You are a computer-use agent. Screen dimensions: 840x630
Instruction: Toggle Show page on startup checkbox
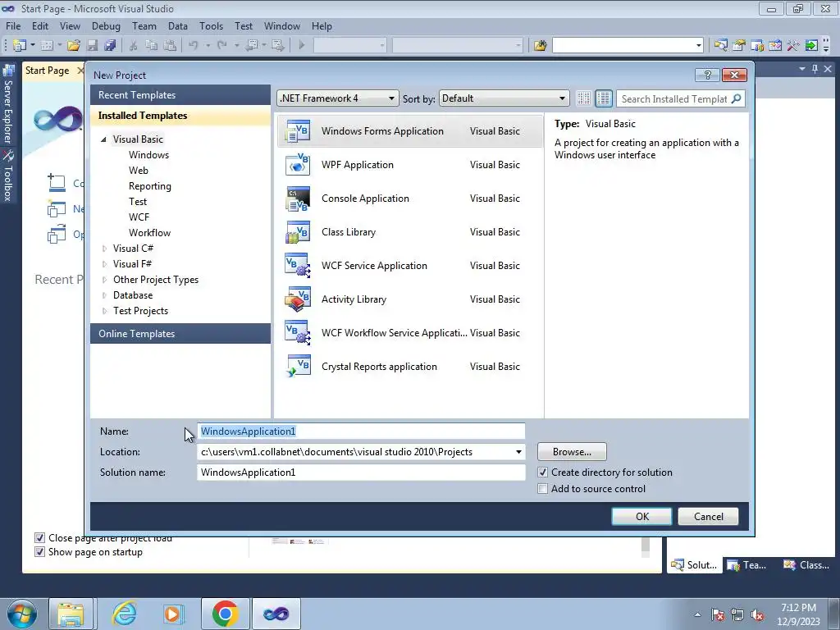point(39,552)
